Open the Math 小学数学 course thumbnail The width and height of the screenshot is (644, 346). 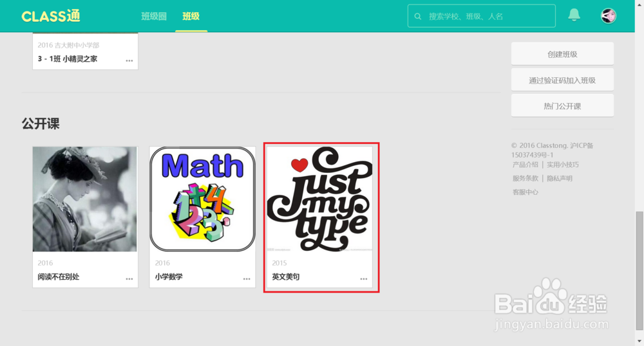tap(202, 199)
